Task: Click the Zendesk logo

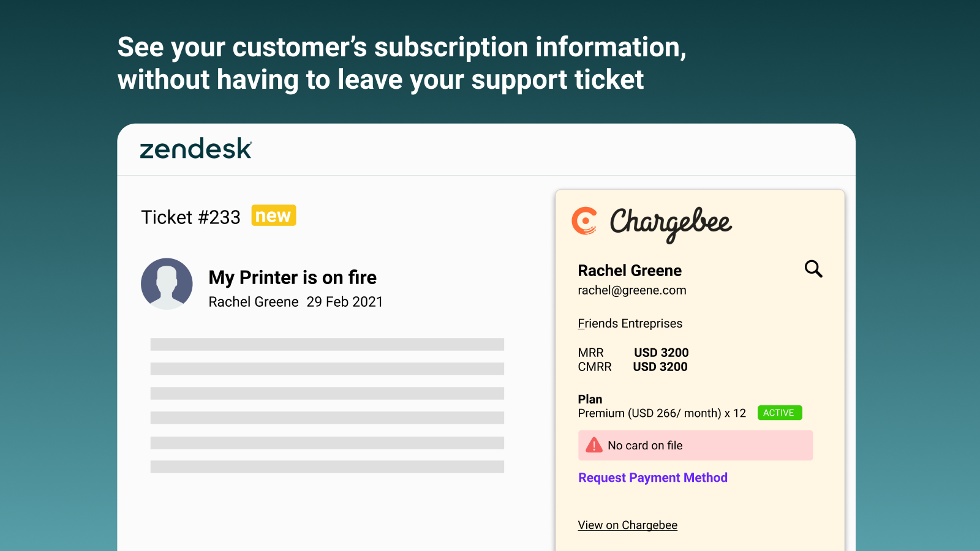Action: coord(195,149)
